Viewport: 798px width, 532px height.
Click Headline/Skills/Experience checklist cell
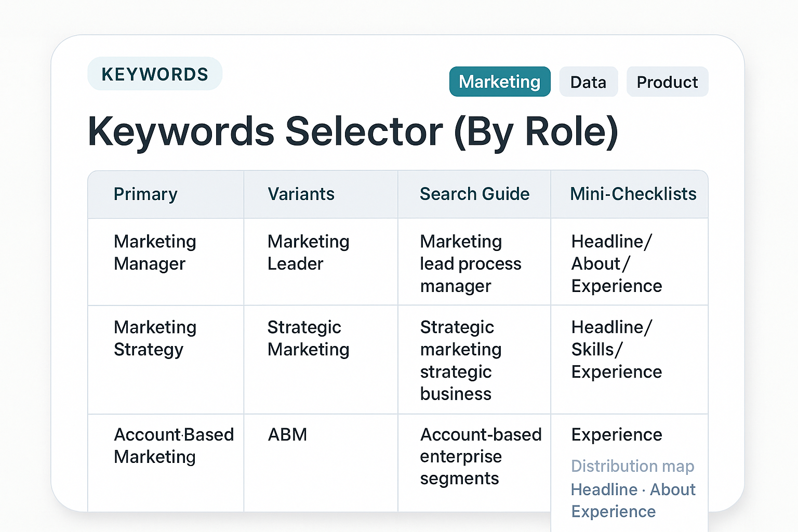pyautogui.click(x=616, y=349)
